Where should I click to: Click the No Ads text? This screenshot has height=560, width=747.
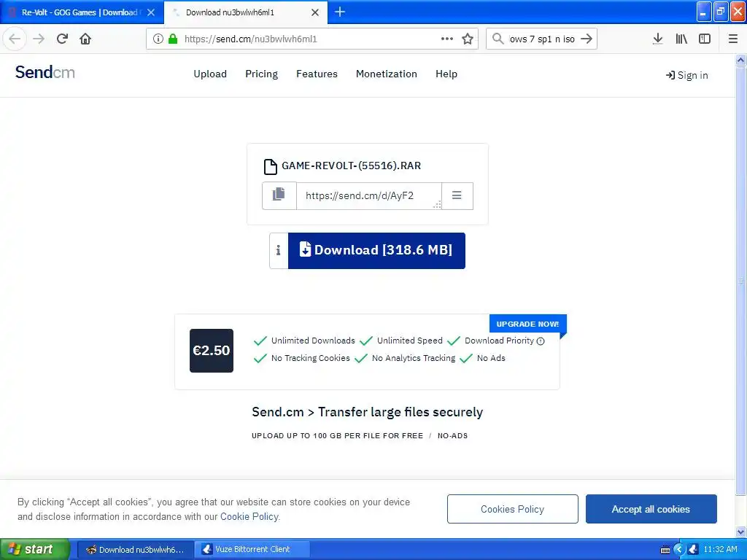[x=491, y=358]
